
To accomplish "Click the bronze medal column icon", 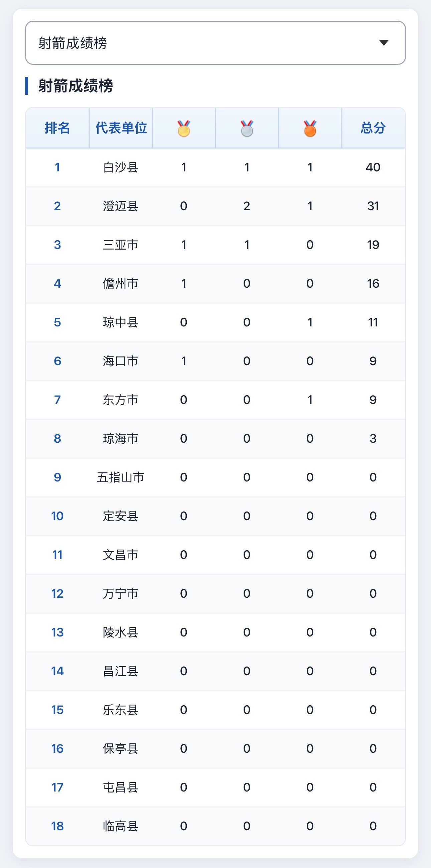I will pyautogui.click(x=310, y=128).
